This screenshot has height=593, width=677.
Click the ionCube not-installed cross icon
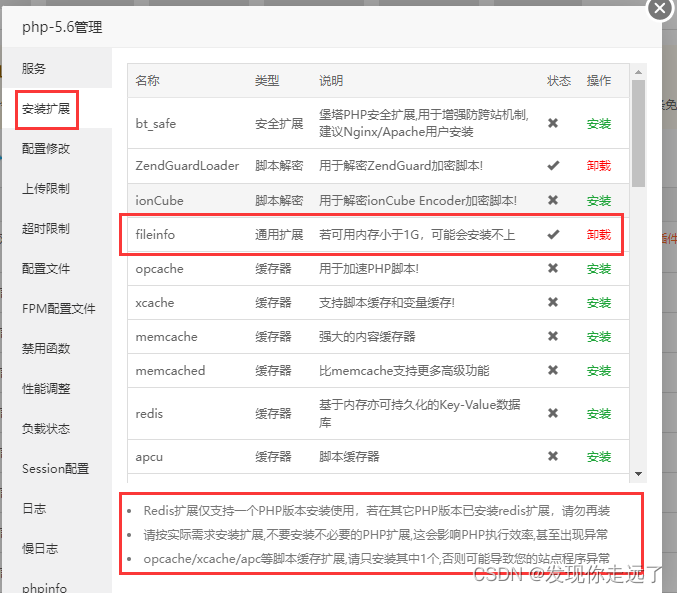[553, 200]
